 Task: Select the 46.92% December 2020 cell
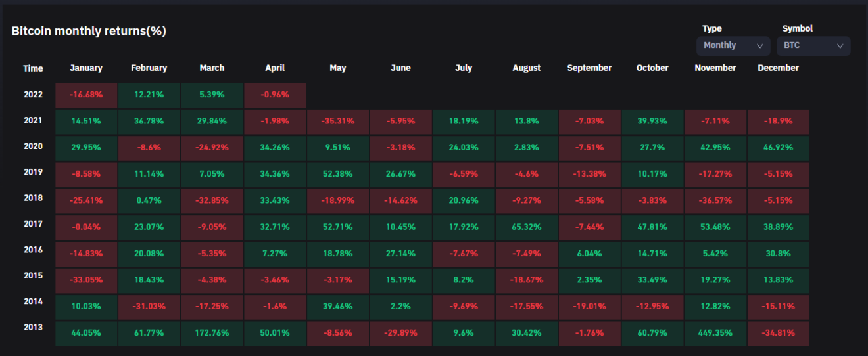click(778, 148)
